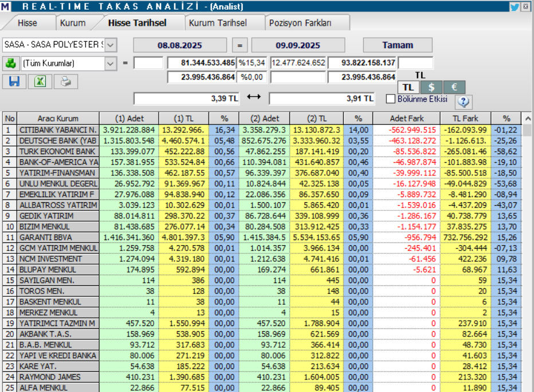534x392 pixels.
Task: Select the TOROS MEN. row
Action: pos(262,291)
